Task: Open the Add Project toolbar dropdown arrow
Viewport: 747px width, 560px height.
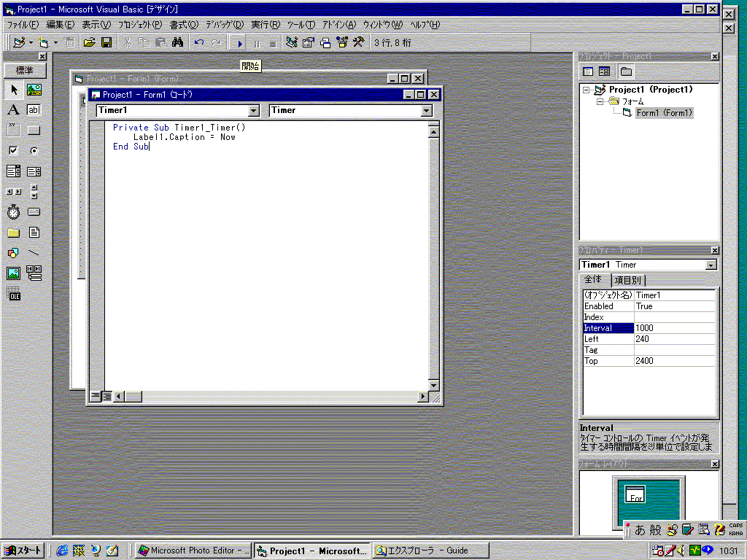Action: (x=31, y=43)
